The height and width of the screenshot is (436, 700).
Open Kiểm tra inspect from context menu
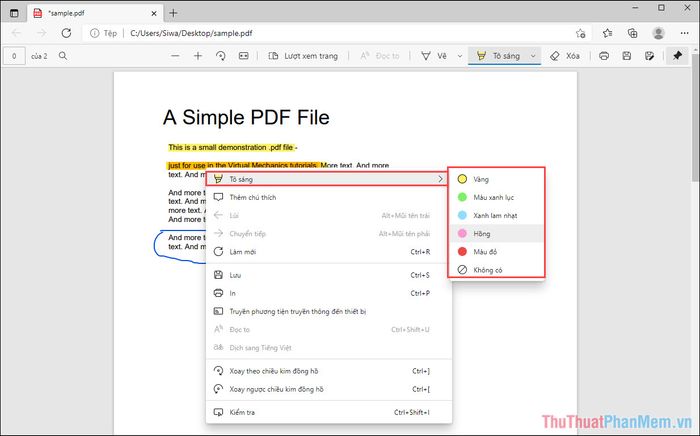click(x=329, y=412)
